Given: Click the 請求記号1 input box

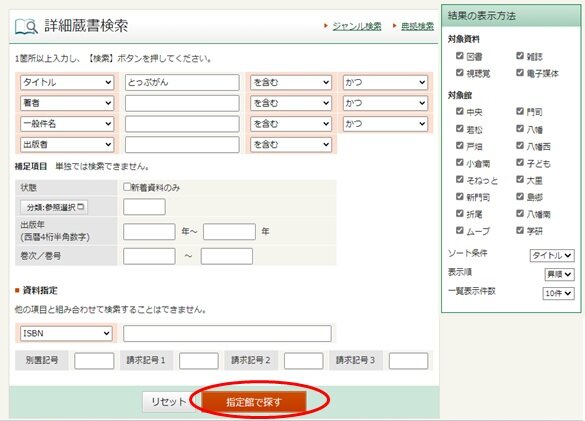Looking at the screenshot, I should (x=199, y=361).
